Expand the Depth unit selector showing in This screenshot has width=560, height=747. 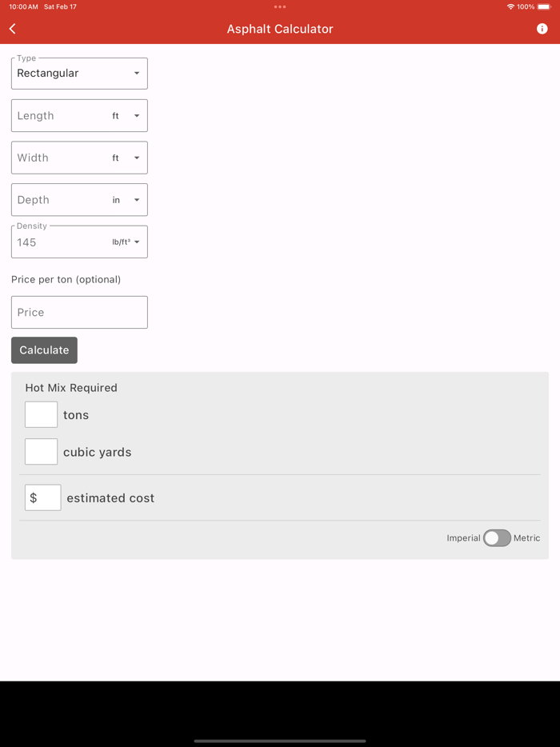[x=134, y=199]
